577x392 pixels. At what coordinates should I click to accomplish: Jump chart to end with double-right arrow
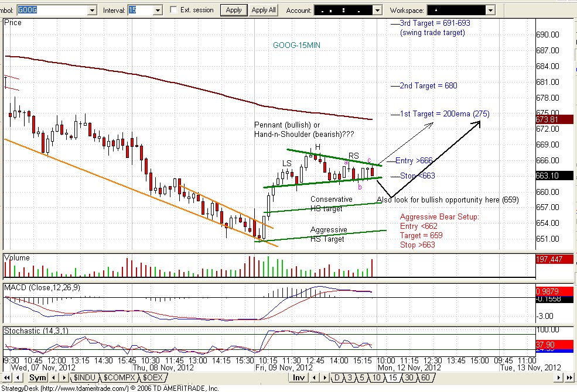(x=569, y=378)
